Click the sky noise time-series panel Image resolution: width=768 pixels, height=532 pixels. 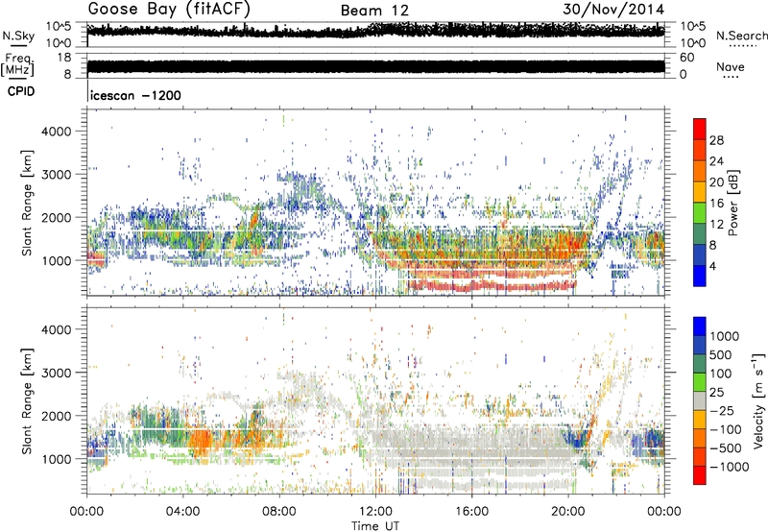point(375,35)
